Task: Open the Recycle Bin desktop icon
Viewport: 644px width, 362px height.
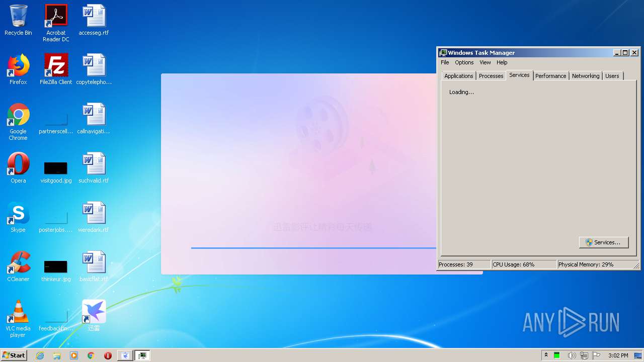Action: click(18, 20)
